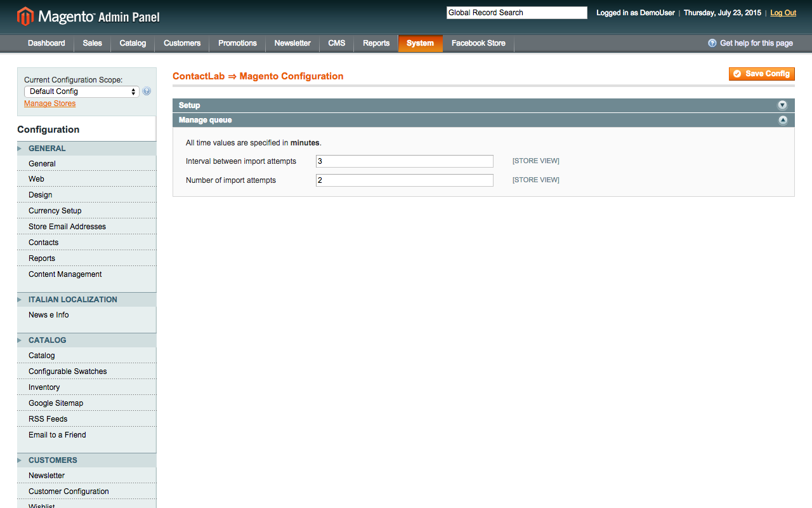Click the Magento logo icon

[25, 17]
